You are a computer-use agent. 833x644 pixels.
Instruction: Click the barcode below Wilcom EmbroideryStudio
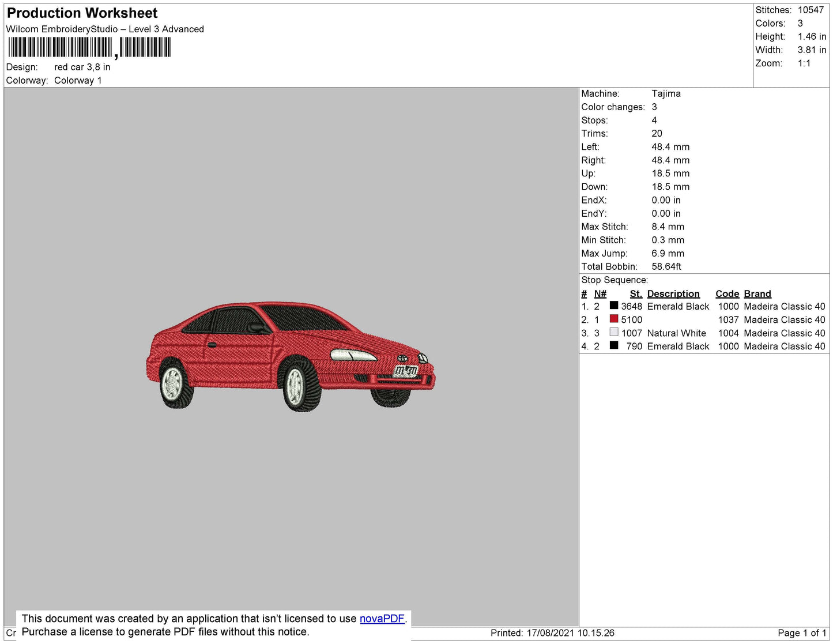coord(89,48)
